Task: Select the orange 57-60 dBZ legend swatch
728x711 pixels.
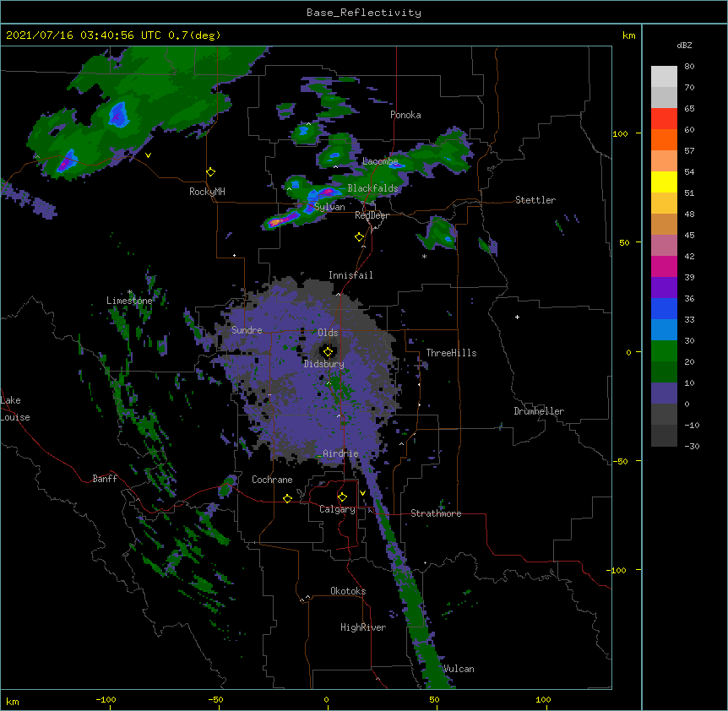Action: 664,140
